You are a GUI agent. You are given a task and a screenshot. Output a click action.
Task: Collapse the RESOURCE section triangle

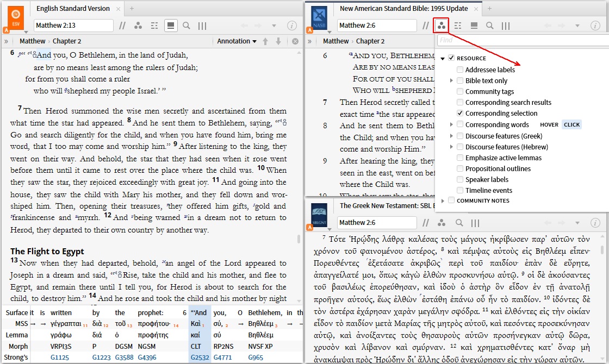pyautogui.click(x=443, y=58)
